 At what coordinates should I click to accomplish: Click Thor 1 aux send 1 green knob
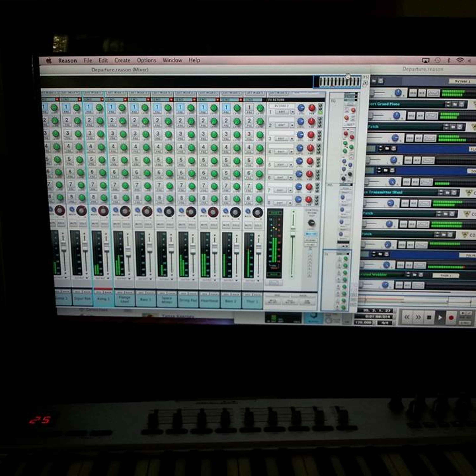pyautogui.click(x=260, y=108)
